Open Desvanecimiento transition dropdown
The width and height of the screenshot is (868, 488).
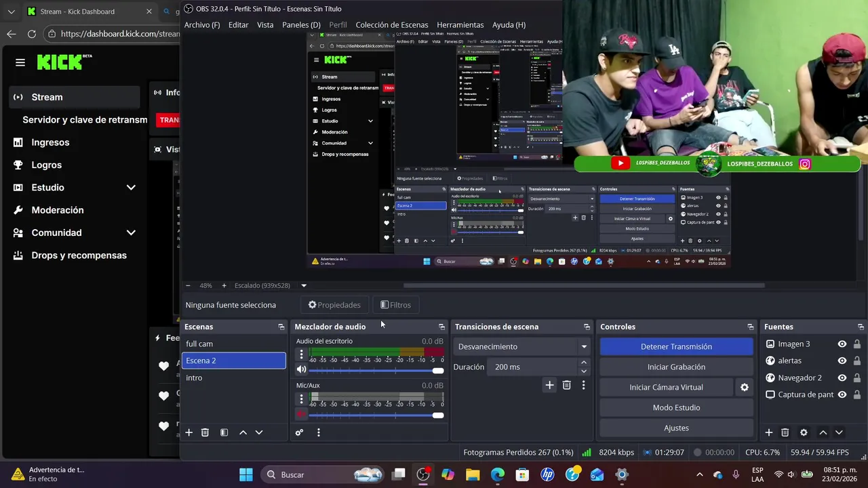(522, 346)
